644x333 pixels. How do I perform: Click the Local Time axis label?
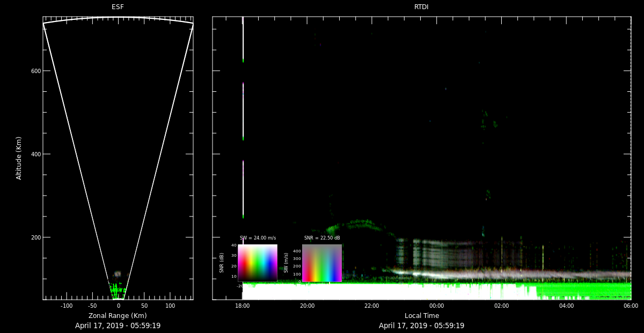pyautogui.click(x=421, y=315)
